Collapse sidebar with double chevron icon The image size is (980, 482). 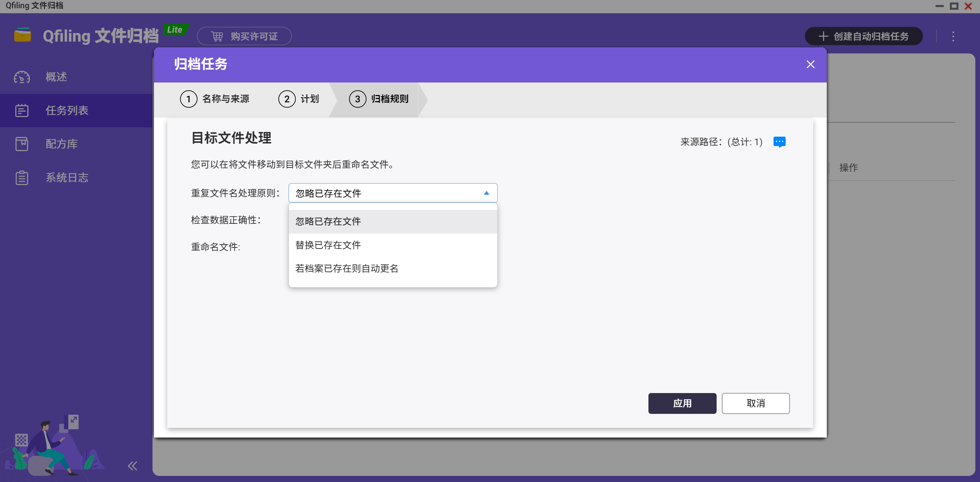[132, 466]
